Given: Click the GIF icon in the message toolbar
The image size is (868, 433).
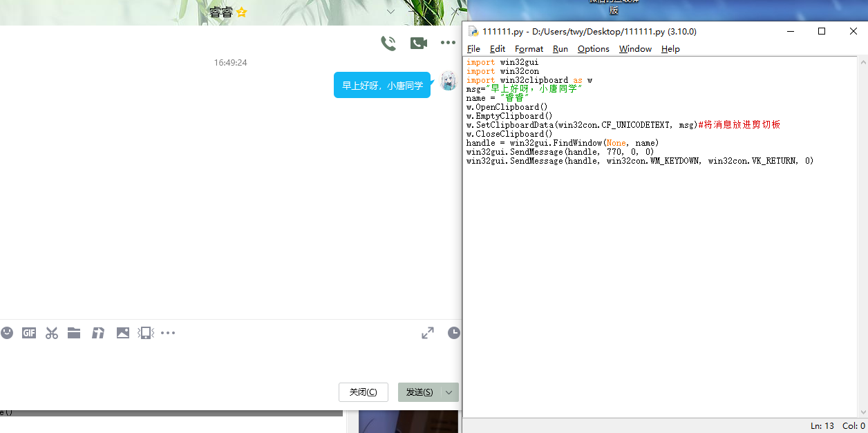Looking at the screenshot, I should pyautogui.click(x=28, y=333).
